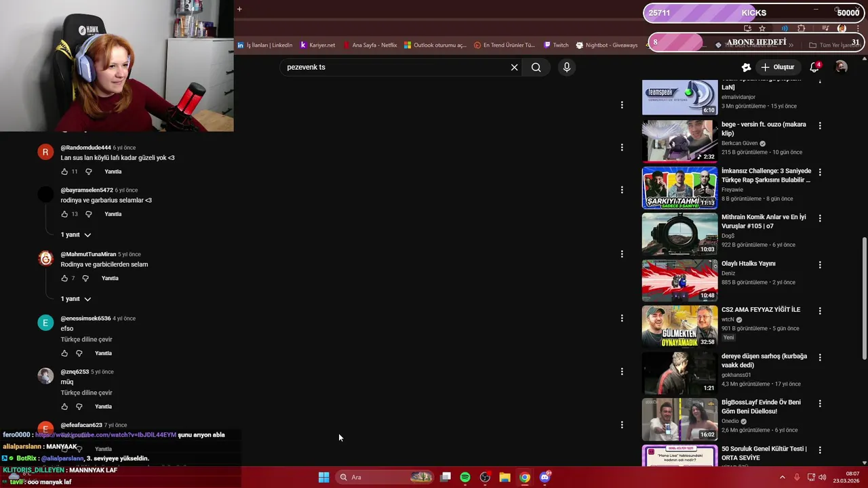
Task: Open three-dot menu for @enessimsek6536 comment
Action: click(622, 318)
